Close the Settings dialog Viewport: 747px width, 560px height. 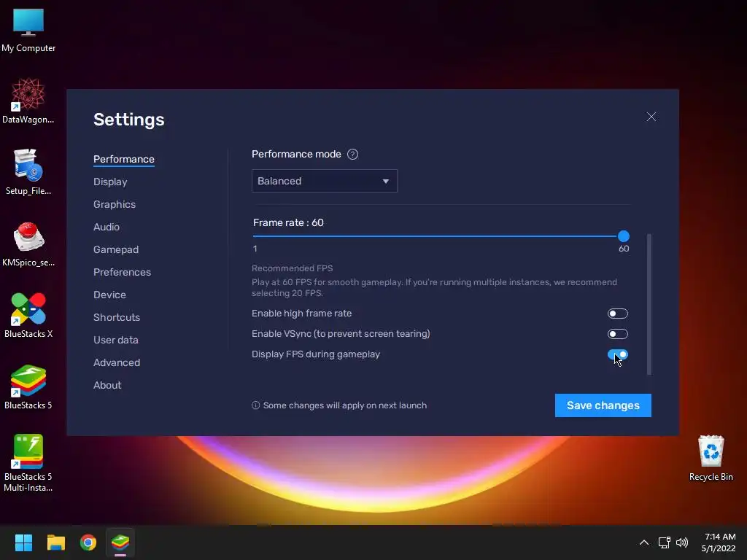[651, 117]
